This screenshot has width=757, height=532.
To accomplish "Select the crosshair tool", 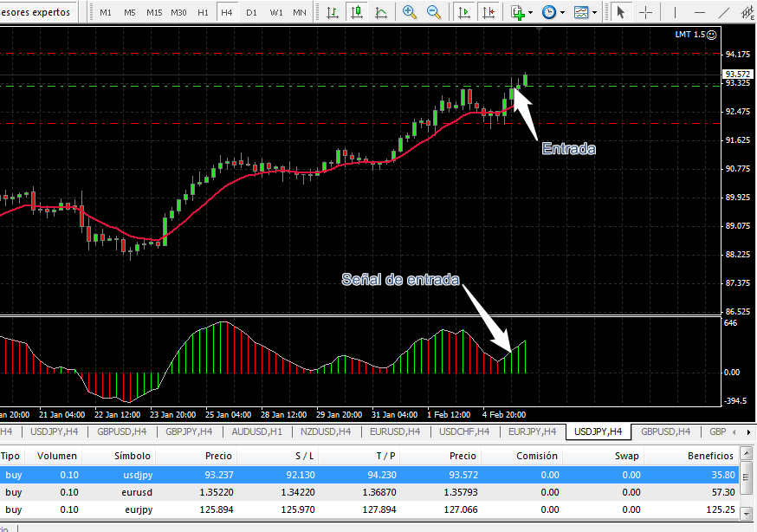I will tap(645, 12).
